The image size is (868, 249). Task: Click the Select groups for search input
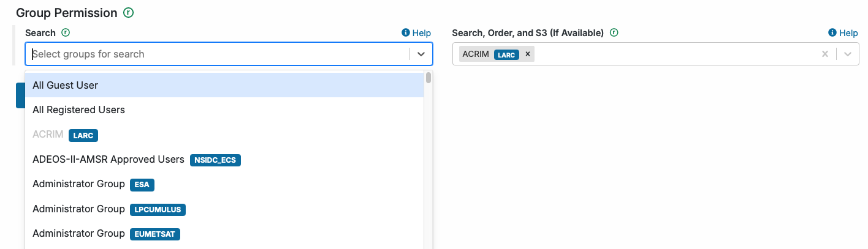218,54
